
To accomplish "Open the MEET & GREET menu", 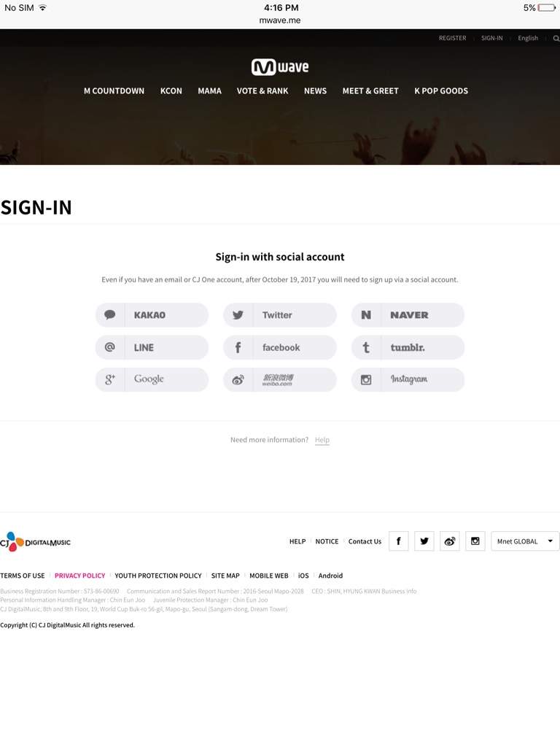I will [370, 90].
